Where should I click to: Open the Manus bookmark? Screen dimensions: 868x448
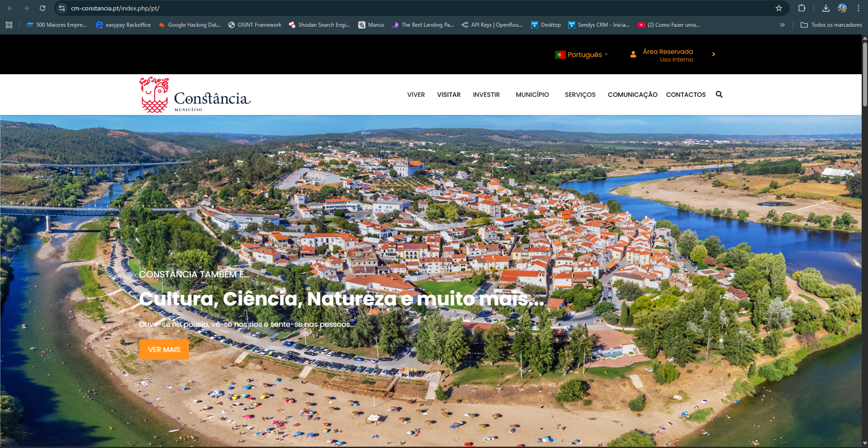(371, 25)
